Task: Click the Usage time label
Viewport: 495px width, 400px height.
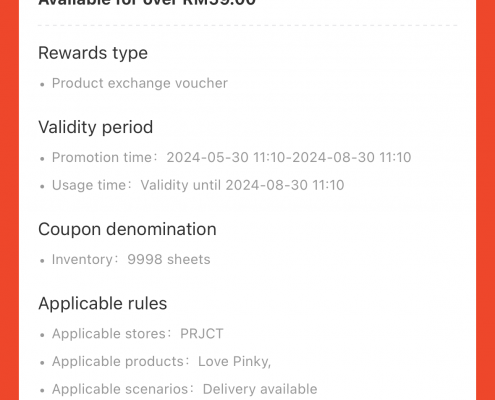Action: pos(89,185)
